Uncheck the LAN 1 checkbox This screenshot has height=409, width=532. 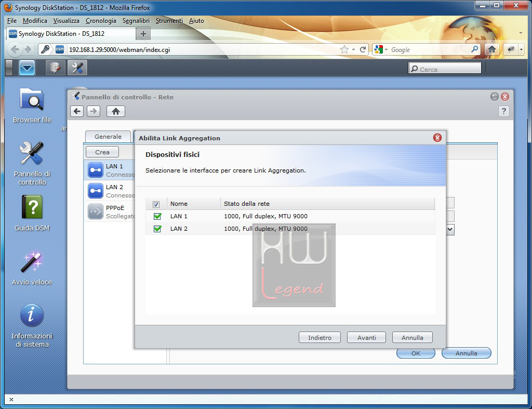157,216
